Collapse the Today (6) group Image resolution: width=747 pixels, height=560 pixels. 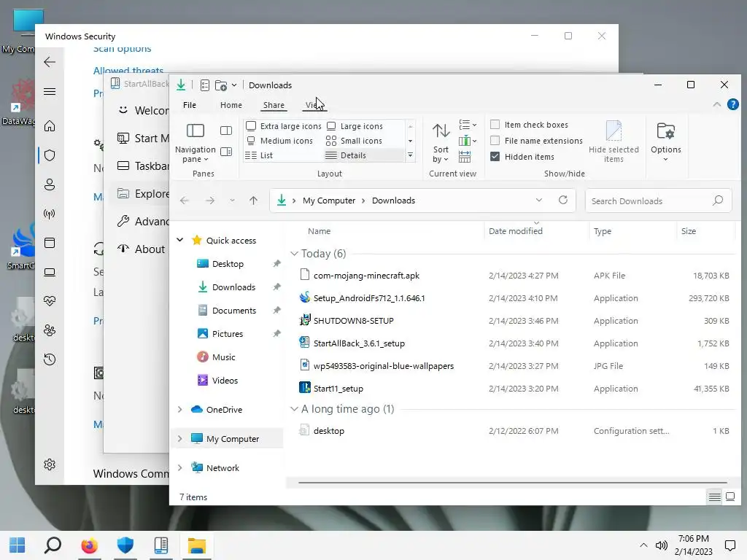click(295, 253)
